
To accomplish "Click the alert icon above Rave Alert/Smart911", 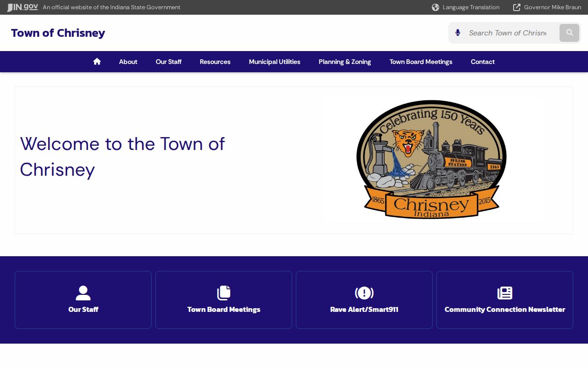I will pyautogui.click(x=364, y=293).
